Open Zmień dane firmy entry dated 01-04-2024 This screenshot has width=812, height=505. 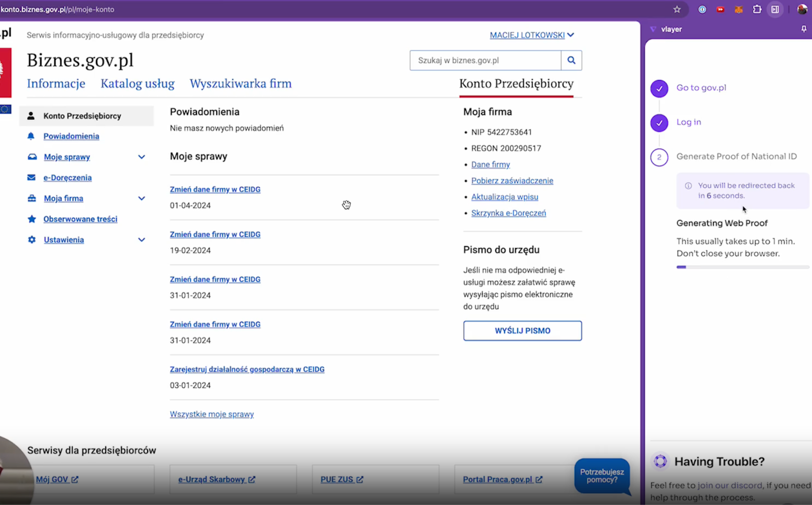[x=215, y=189]
